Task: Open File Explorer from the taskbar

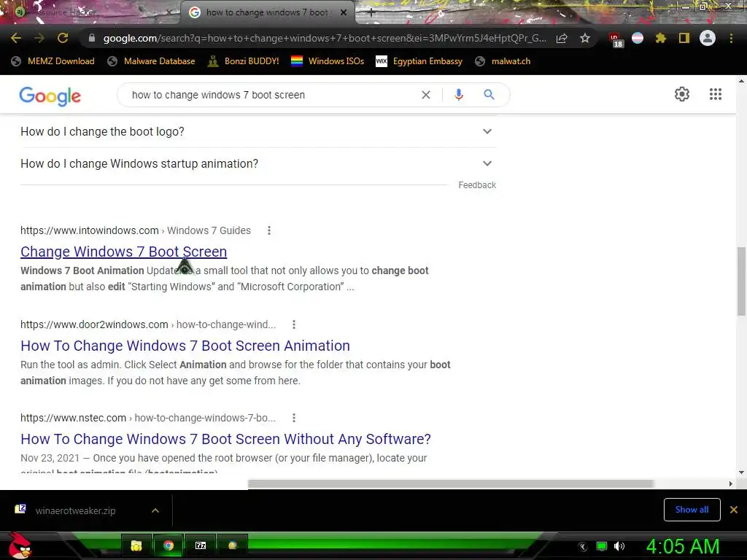Action: [x=136, y=545]
